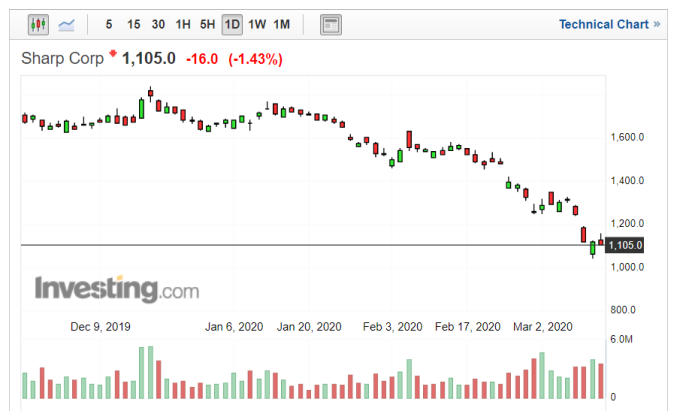Set interval to 5 minutes
The height and width of the screenshot is (411, 680).
click(x=109, y=25)
